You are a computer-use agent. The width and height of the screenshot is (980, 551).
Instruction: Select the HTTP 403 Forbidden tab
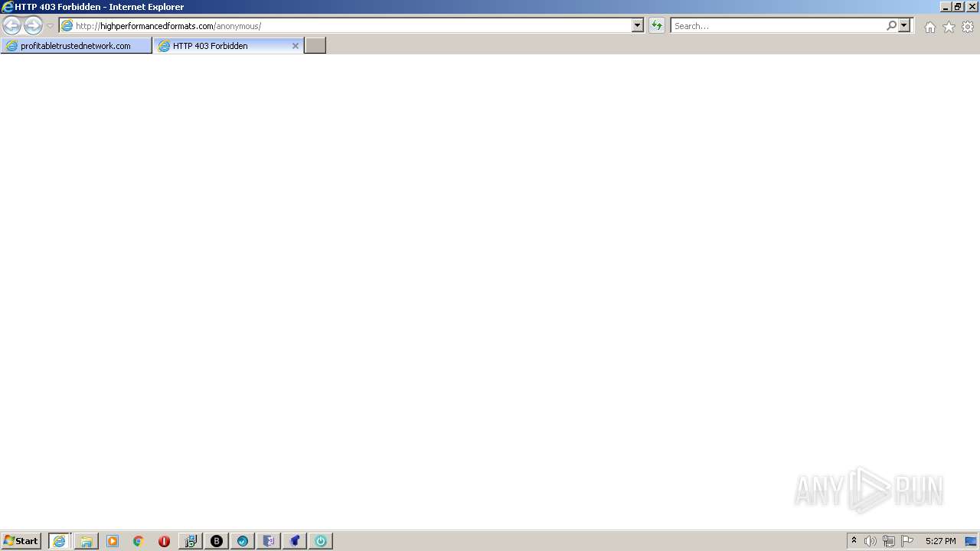pyautogui.click(x=222, y=46)
